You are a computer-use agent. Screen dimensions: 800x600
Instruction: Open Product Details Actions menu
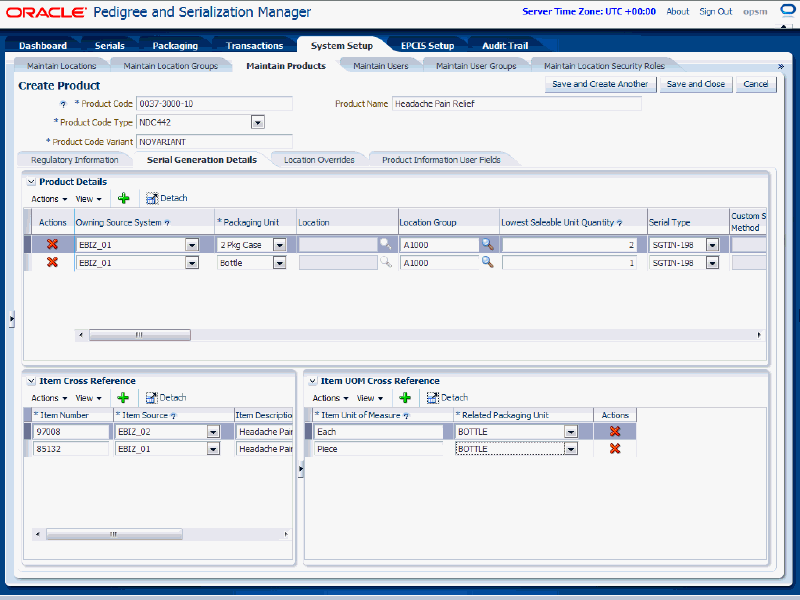(49, 199)
